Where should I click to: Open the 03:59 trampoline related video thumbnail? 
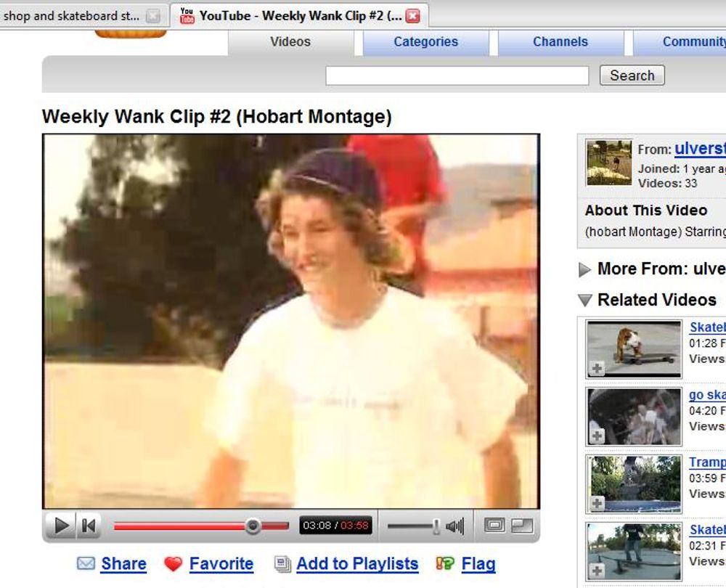(634, 484)
